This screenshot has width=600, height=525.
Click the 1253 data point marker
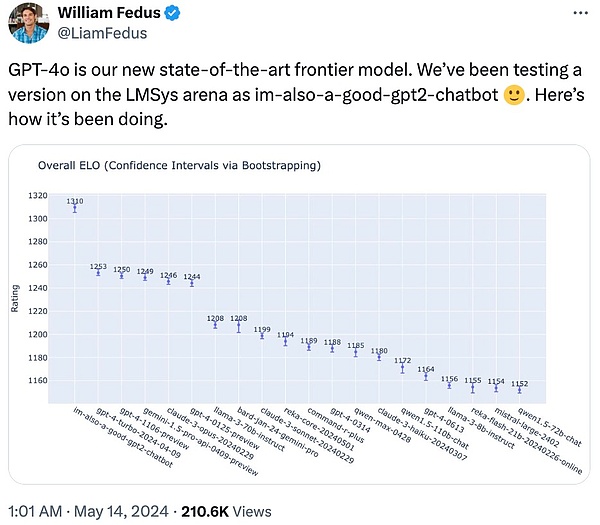pyautogui.click(x=98, y=273)
